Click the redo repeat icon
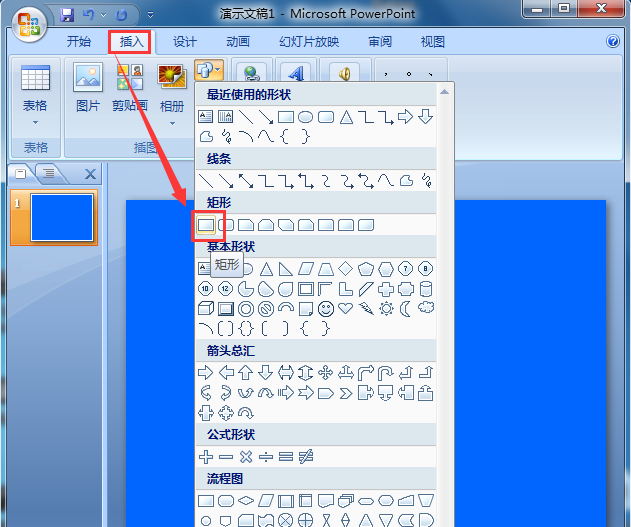 (122, 15)
